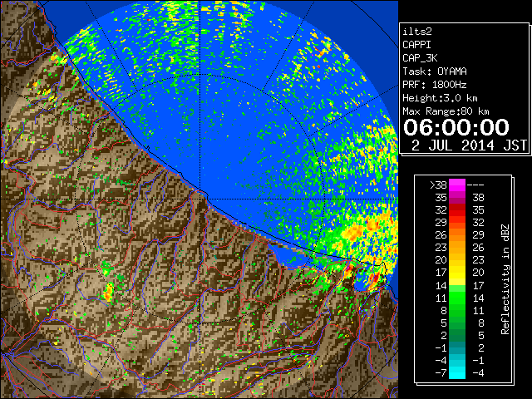The height and width of the screenshot is (399, 532).
Task: Click the '---' legend top-right label
Action: (475, 185)
